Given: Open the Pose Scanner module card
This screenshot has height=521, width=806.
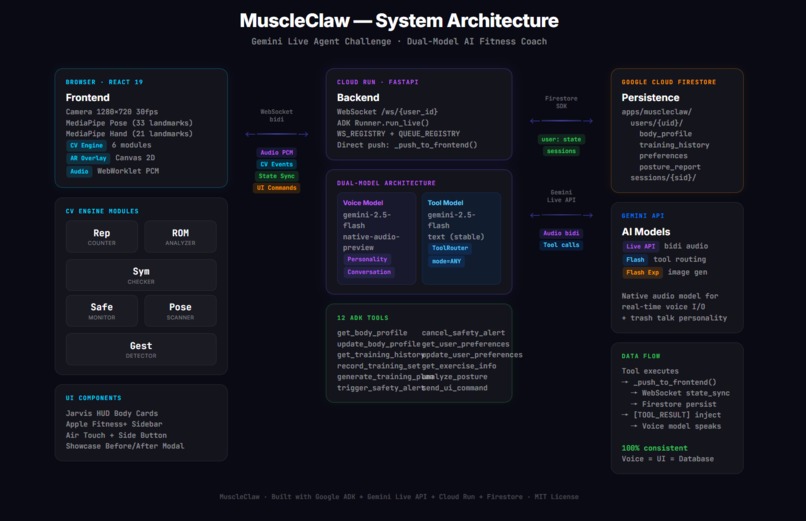Looking at the screenshot, I should point(180,311).
